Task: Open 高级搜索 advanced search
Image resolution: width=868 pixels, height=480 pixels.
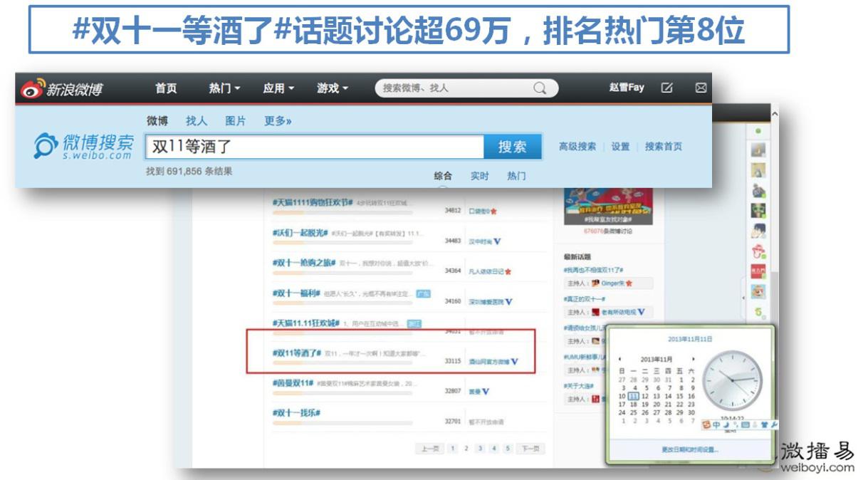Action: [x=577, y=147]
